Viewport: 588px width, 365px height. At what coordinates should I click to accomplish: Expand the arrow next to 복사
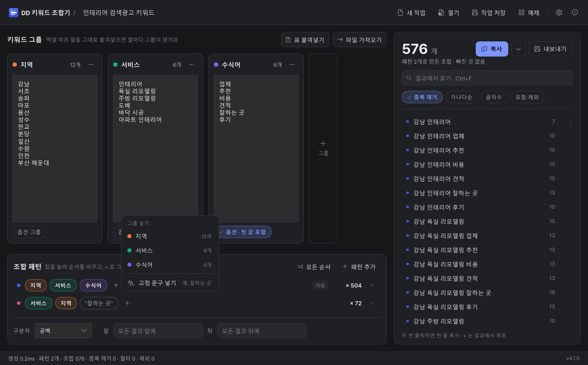(519, 49)
